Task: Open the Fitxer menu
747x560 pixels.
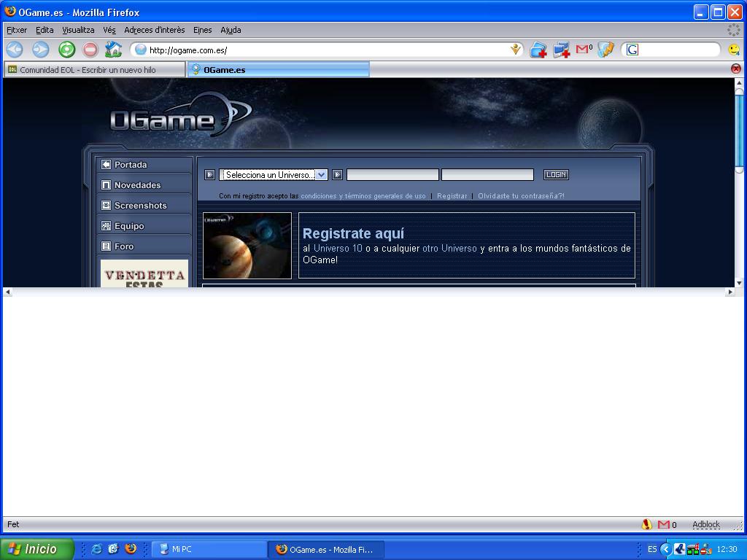Action: click(17, 30)
